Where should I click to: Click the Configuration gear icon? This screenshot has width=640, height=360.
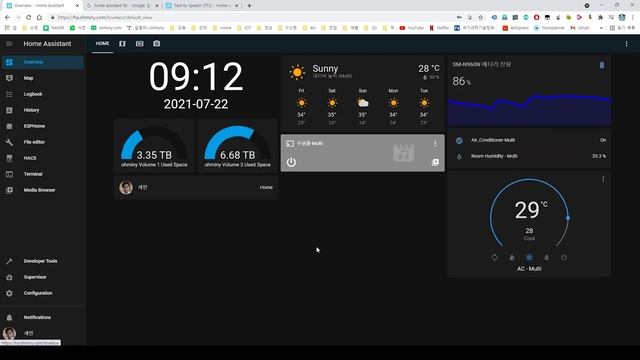pyautogui.click(x=9, y=293)
